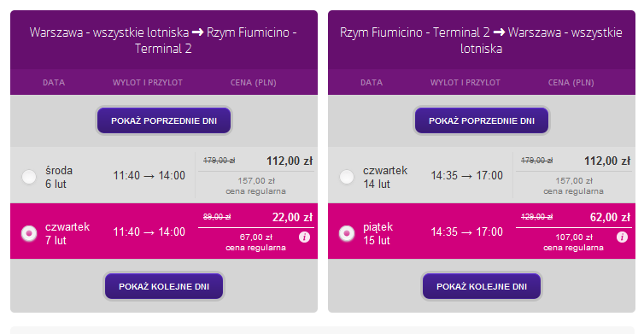Click info icon on czwartek 7 lut fare
Image resolution: width=644 pixels, height=334 pixels.
(x=304, y=237)
